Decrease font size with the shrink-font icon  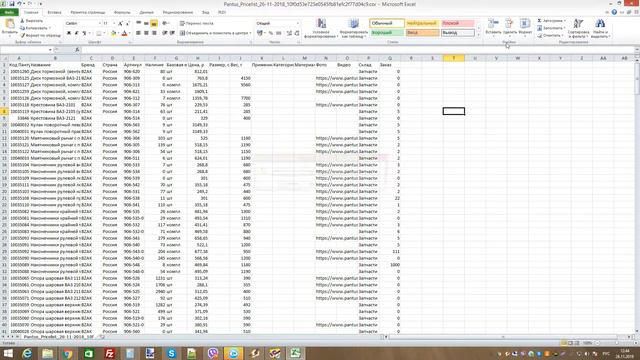pyautogui.click(x=127, y=24)
